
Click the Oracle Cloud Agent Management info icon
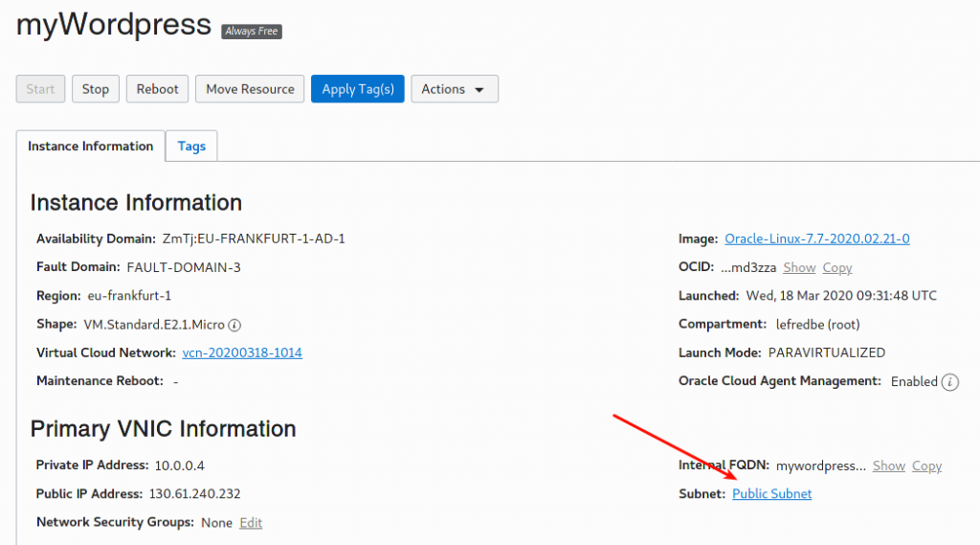pos(949,381)
